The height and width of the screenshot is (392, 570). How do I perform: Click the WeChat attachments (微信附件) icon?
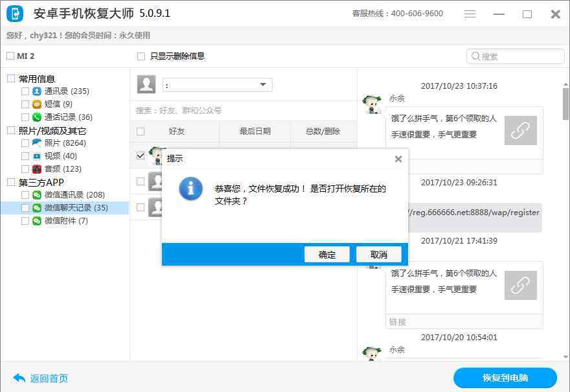click(37, 221)
